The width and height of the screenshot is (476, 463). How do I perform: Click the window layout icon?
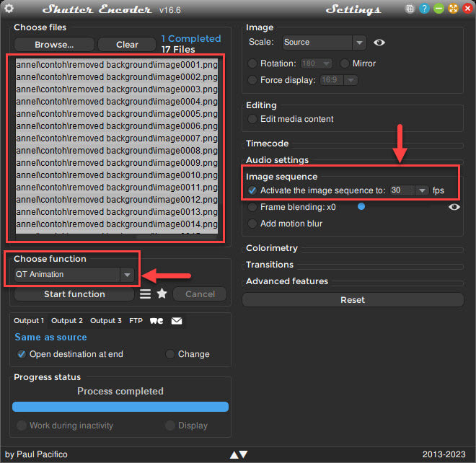tap(410, 9)
